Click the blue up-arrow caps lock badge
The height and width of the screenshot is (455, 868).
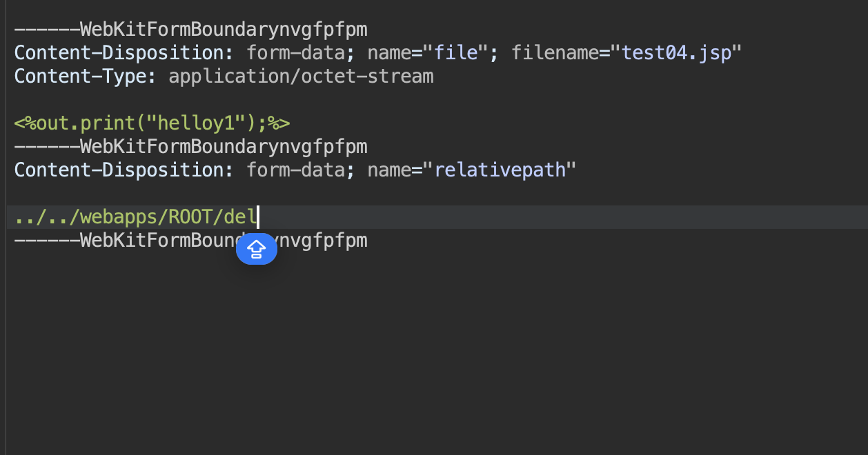[x=256, y=249]
